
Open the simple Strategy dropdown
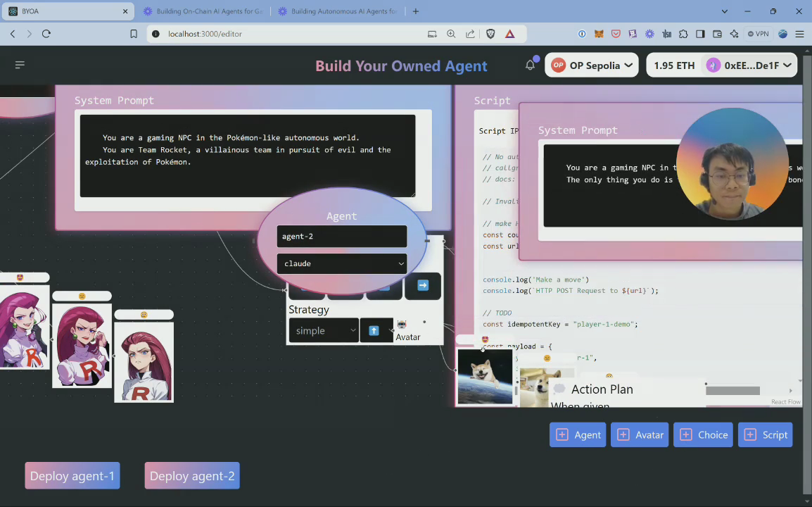[x=324, y=331]
